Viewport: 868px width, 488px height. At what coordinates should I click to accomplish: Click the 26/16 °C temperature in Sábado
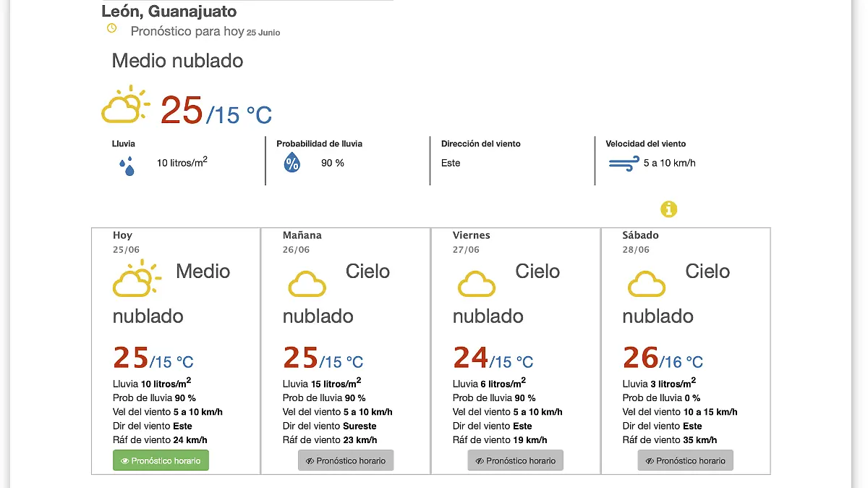pyautogui.click(x=663, y=358)
